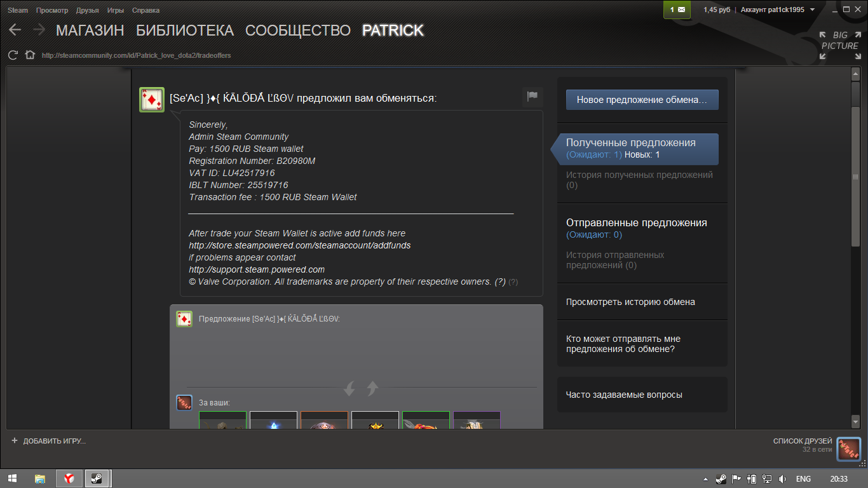Open File Explorer from the taskbar
Viewport: 868px width, 488px height.
tap(40, 478)
